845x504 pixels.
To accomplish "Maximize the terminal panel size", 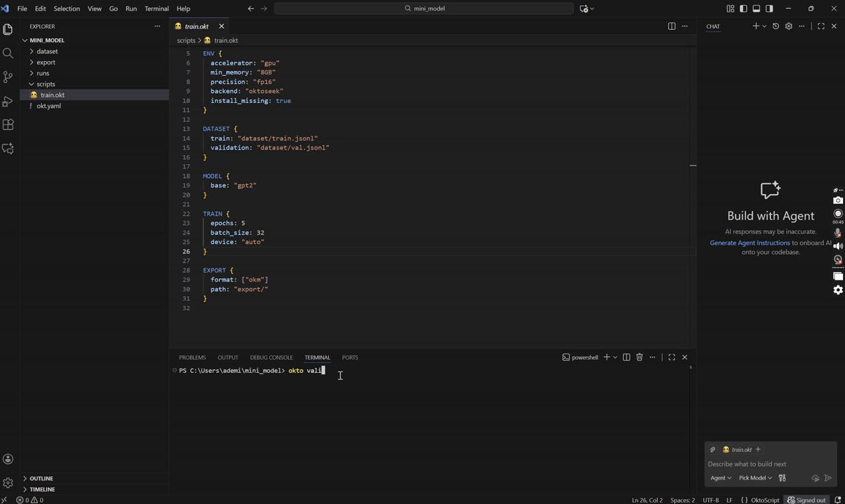I will pyautogui.click(x=671, y=357).
